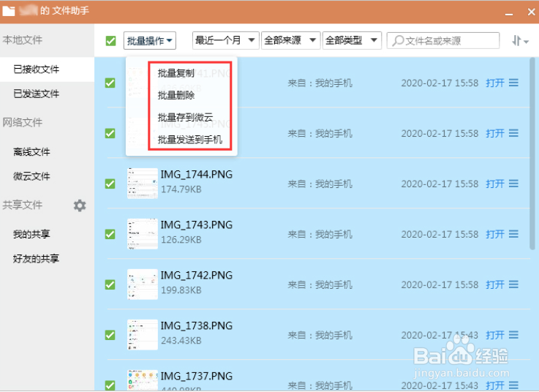This screenshot has height=392, width=539.
Task: Click the 243.43KB file size text
Action: tap(181, 340)
